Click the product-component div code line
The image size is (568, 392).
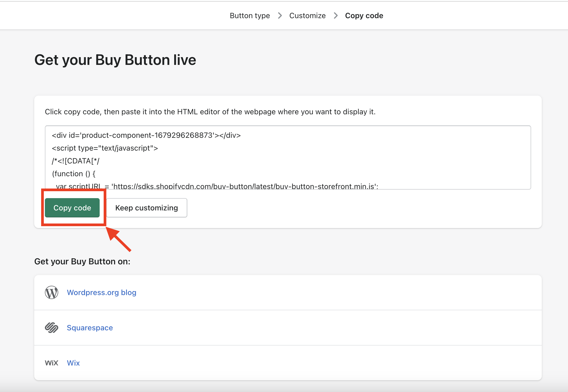(146, 135)
